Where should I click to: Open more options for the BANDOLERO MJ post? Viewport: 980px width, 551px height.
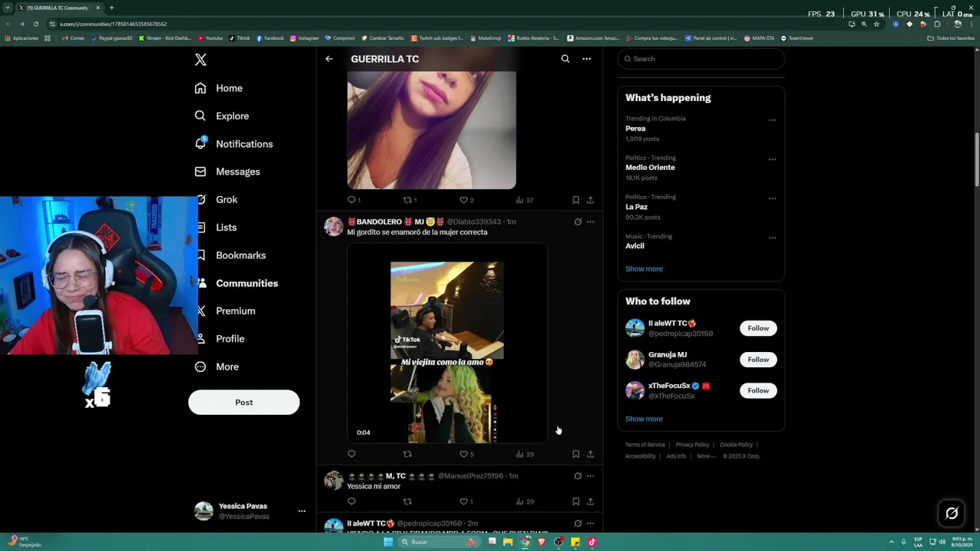click(590, 222)
